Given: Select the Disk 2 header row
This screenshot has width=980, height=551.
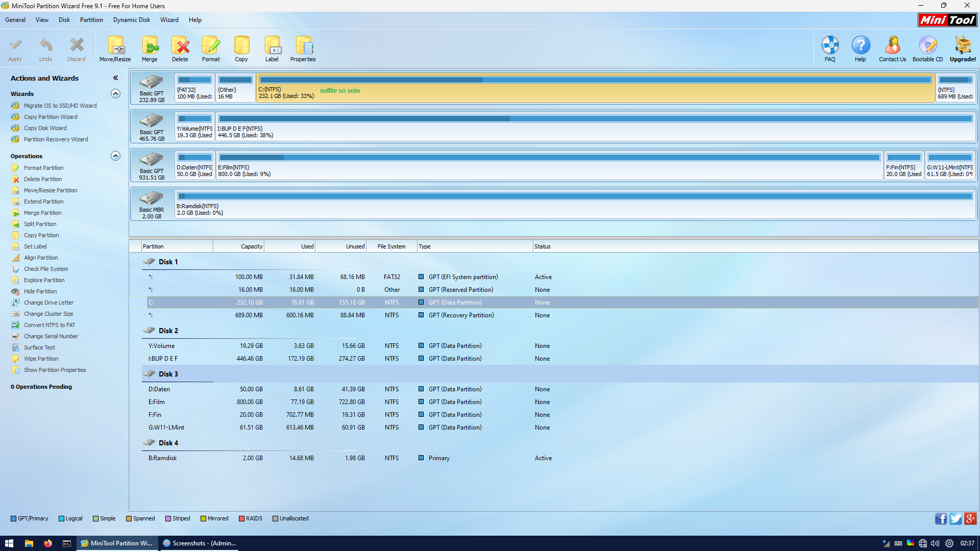Looking at the screenshot, I should point(168,331).
